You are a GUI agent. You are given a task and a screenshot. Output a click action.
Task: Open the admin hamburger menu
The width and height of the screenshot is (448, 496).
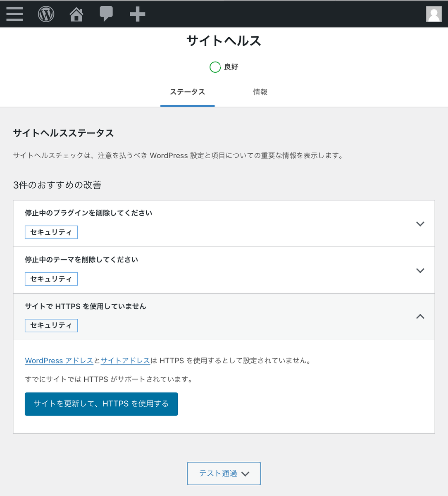point(14,14)
